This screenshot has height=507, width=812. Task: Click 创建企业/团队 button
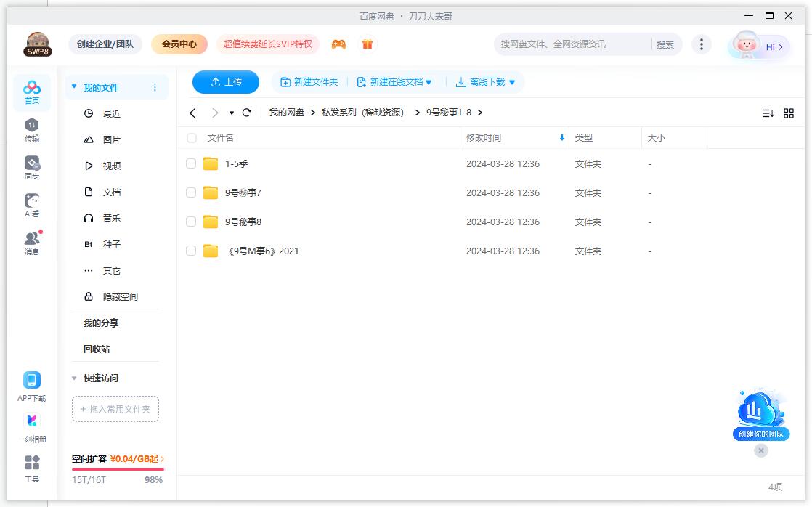point(105,44)
